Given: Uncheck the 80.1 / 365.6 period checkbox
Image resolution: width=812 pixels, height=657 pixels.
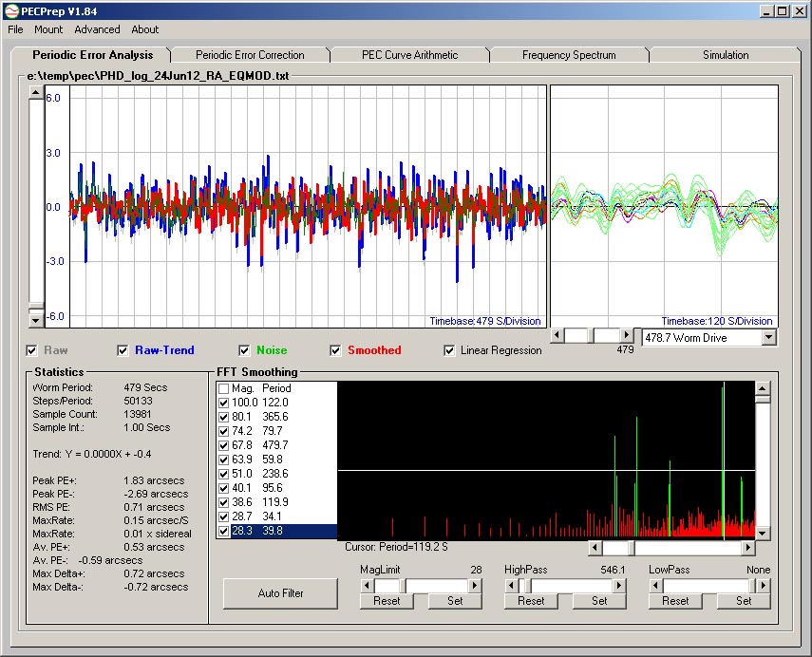Looking at the screenshot, I should pos(224,417).
